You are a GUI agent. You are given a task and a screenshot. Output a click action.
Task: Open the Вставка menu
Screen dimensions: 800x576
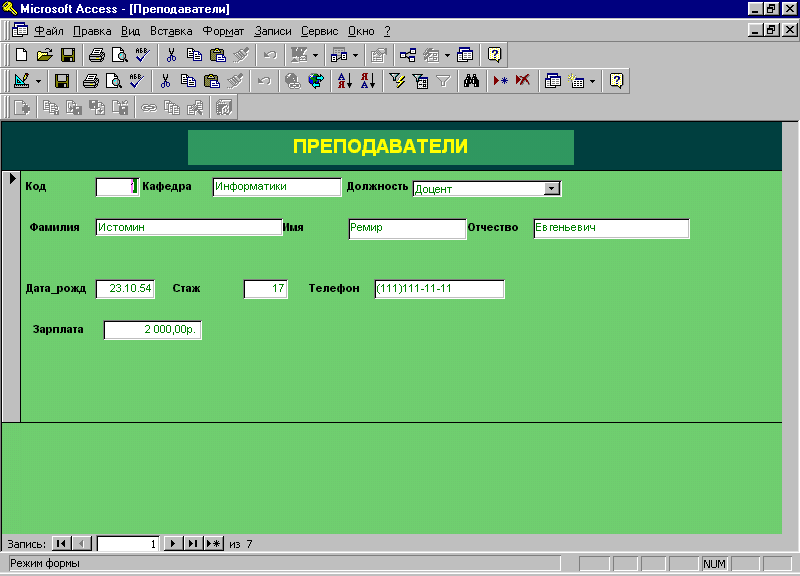coord(171,31)
